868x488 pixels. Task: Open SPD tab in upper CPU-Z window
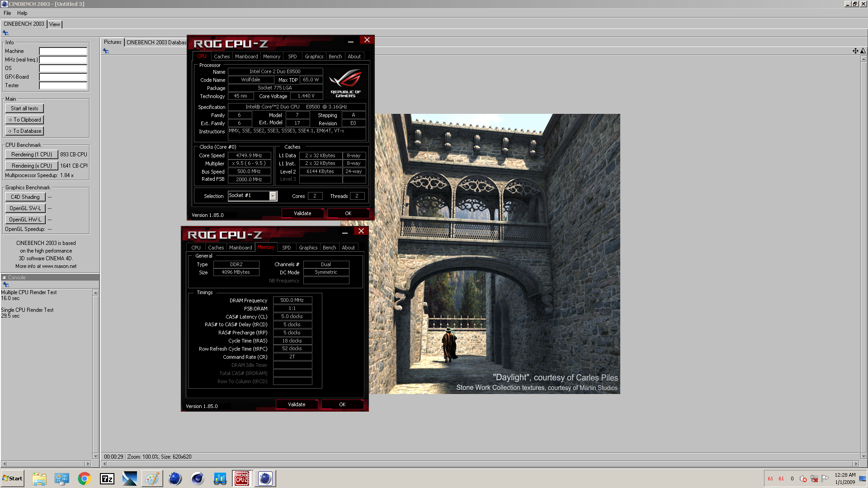(292, 56)
